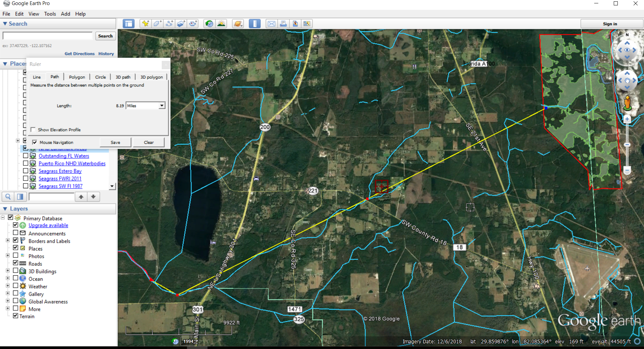This screenshot has width=644, height=349.
Task: Enable Show Elevation Profile checkbox
Action: coord(33,129)
